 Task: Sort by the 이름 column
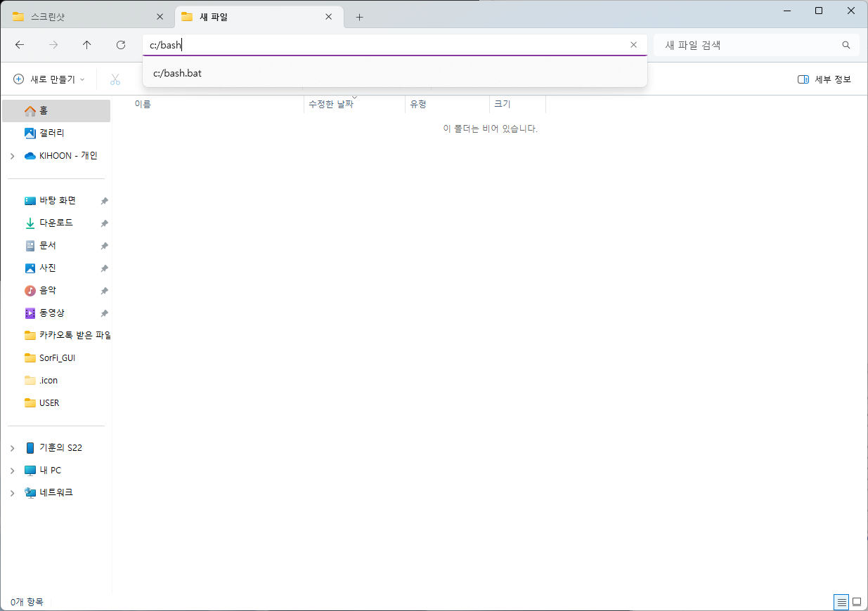[216, 104]
